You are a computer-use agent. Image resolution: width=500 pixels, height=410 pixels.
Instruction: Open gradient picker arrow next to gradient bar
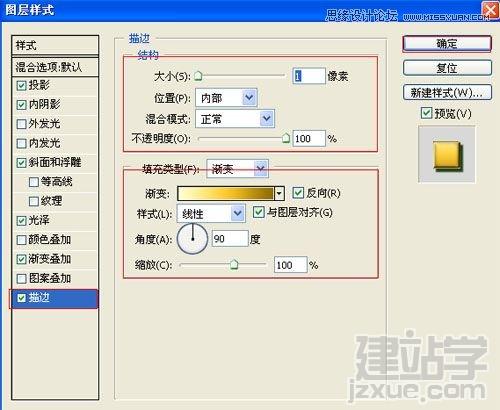point(279,193)
